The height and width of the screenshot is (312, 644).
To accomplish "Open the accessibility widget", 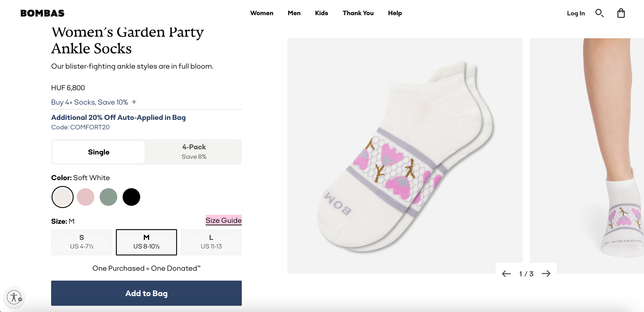I will click(14, 298).
